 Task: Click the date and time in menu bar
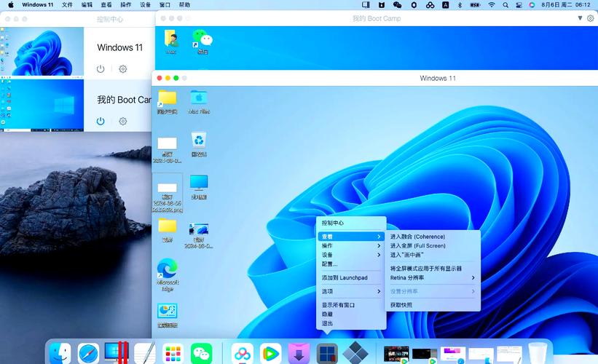[x=566, y=5]
